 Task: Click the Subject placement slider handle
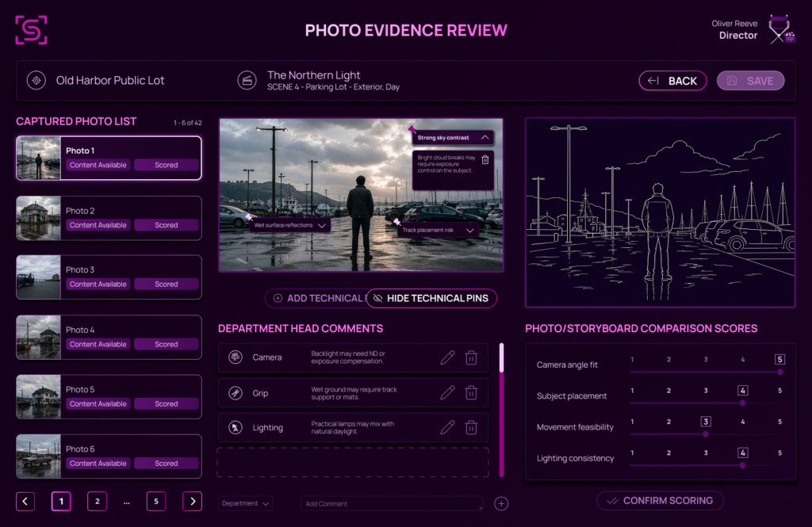tap(742, 403)
